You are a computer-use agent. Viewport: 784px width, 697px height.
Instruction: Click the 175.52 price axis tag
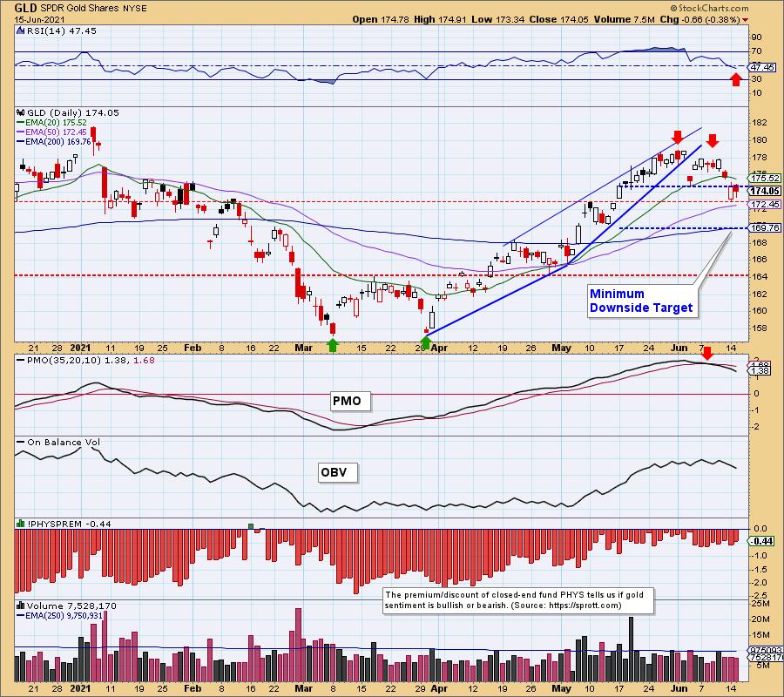coord(765,178)
